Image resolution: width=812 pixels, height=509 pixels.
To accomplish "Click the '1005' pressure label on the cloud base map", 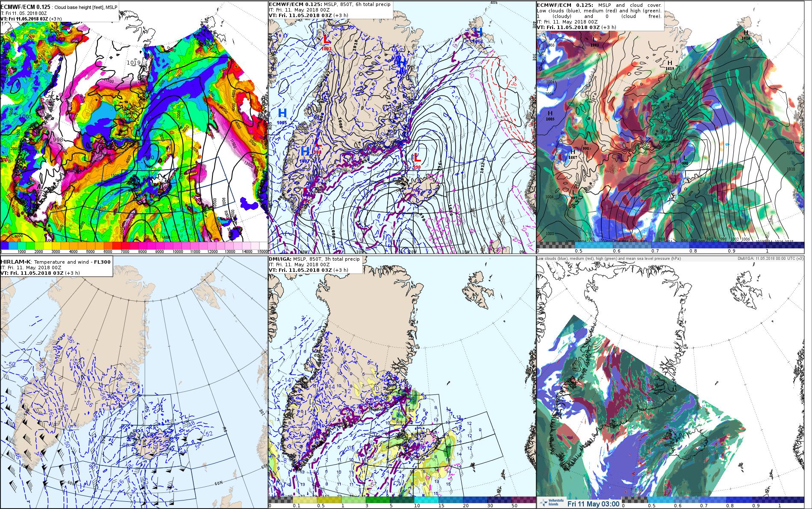I will (26, 116).
